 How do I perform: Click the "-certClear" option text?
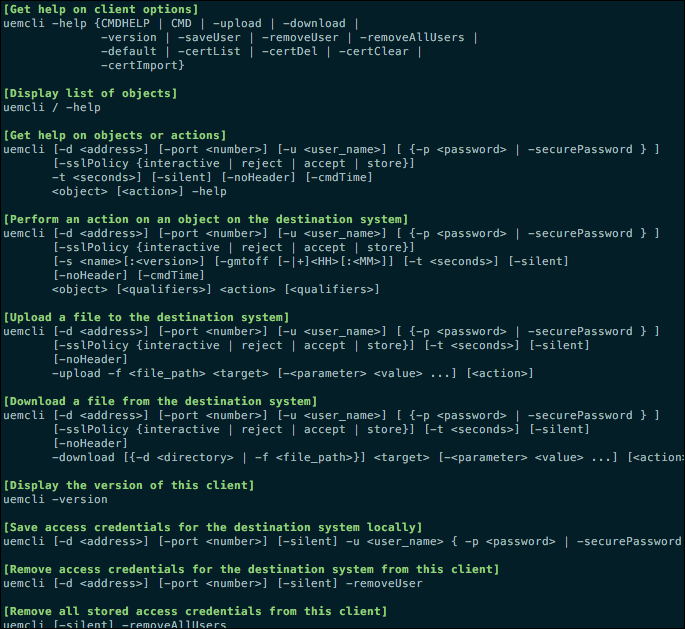pos(374,51)
